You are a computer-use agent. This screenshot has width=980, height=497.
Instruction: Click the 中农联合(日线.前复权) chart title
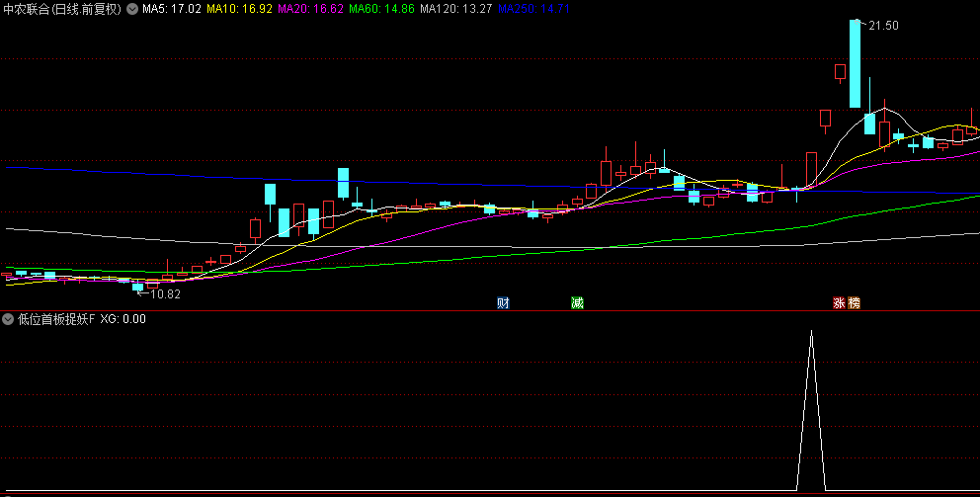click(x=62, y=9)
